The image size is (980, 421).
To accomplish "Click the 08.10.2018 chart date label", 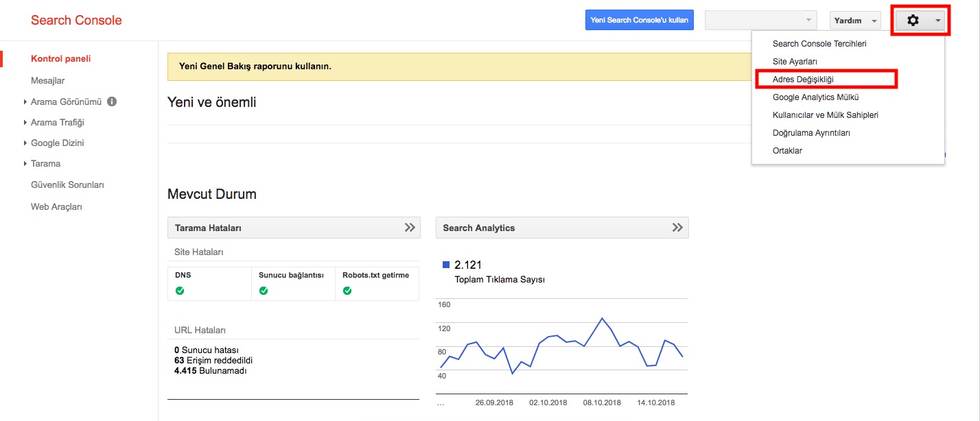I will click(x=602, y=402).
